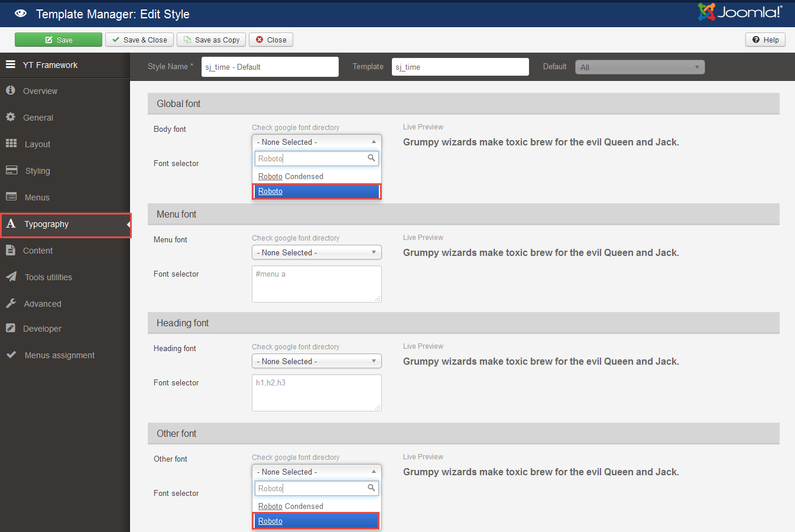Click the Style Name input field
This screenshot has height=532, width=795.
[x=270, y=67]
